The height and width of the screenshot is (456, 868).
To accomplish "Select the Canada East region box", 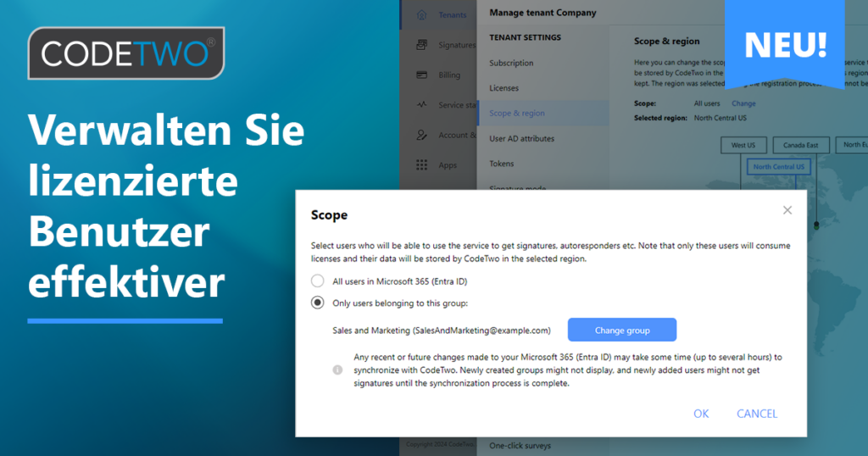I will coord(800,145).
